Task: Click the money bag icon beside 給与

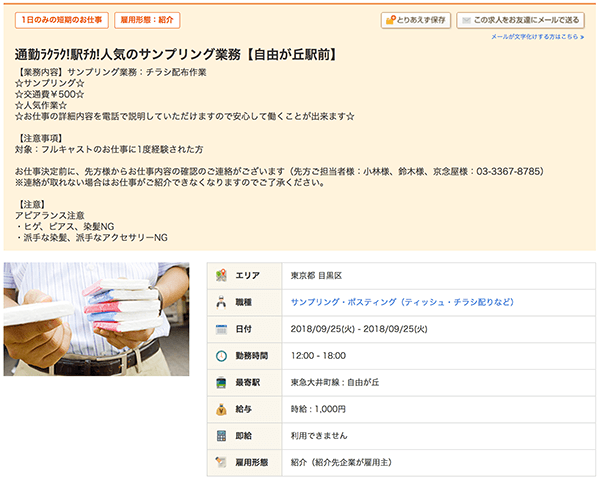Action: [x=221, y=409]
